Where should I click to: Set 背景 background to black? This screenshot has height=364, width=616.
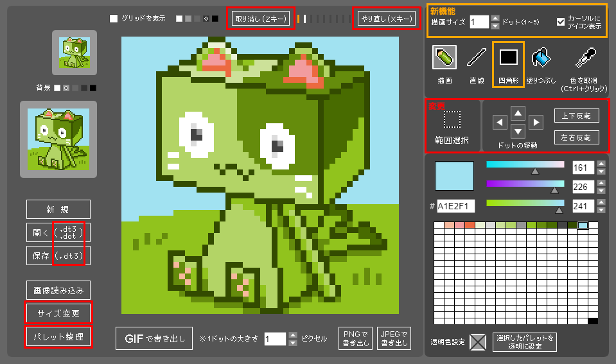coord(92,88)
